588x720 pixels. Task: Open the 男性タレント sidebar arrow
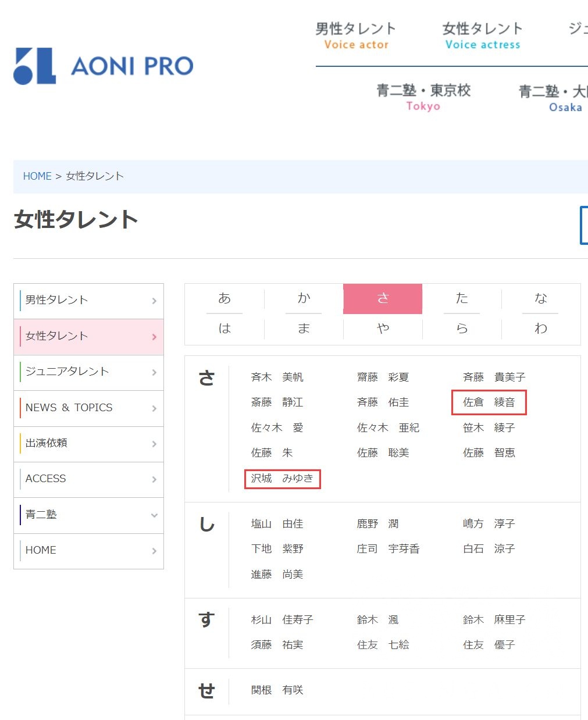[154, 300]
